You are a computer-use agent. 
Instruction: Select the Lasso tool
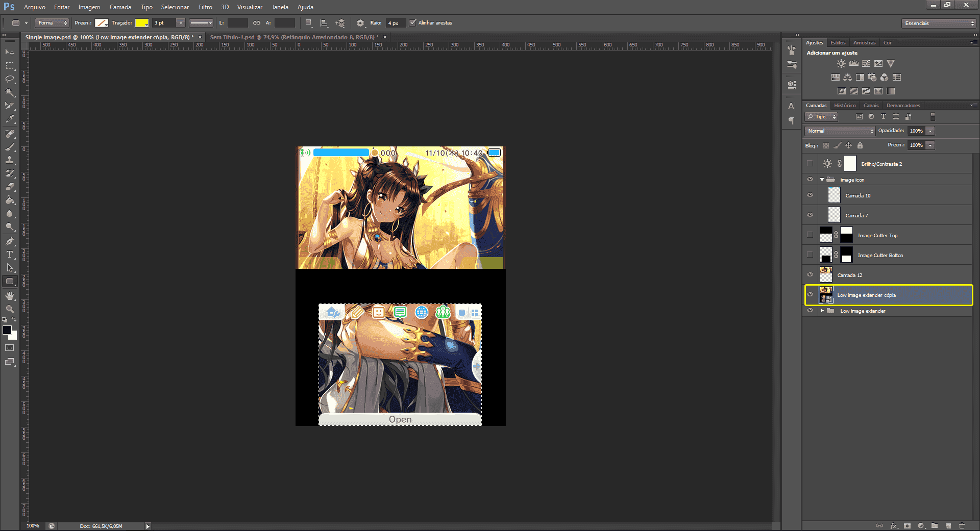[x=10, y=79]
